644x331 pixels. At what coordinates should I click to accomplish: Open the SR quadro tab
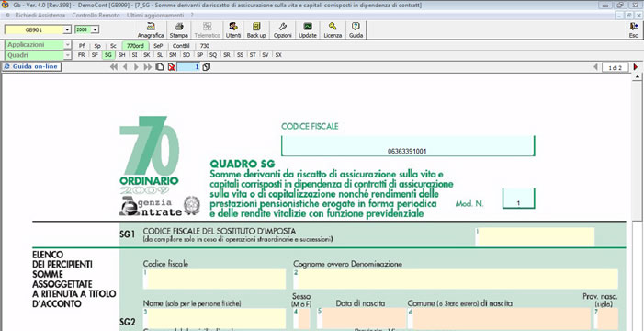pyautogui.click(x=227, y=55)
